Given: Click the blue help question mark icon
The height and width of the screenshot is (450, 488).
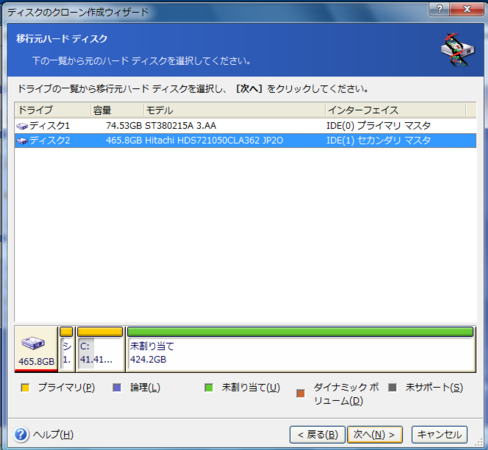Looking at the screenshot, I should click(21, 434).
